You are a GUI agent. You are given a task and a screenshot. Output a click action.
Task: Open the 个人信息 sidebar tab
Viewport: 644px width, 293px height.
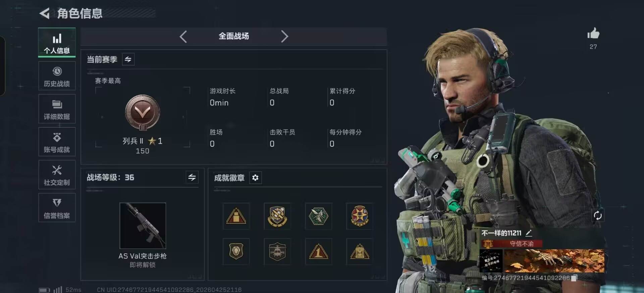[x=57, y=43]
